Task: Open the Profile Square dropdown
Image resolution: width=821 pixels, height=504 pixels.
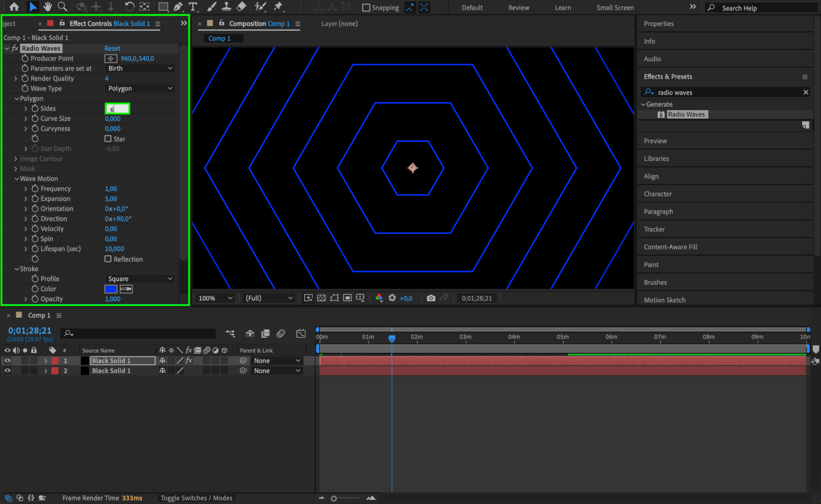Action: point(140,279)
